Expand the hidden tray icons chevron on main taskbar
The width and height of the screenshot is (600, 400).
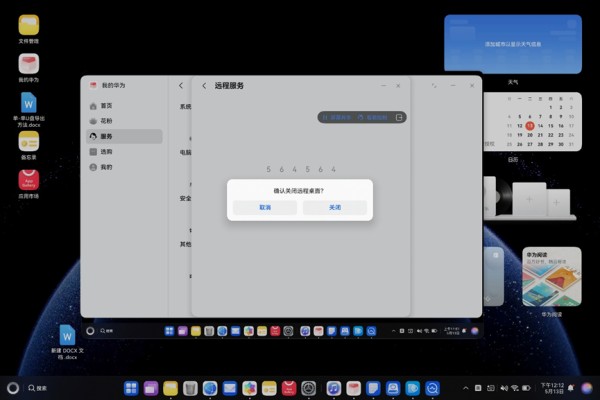point(466,388)
